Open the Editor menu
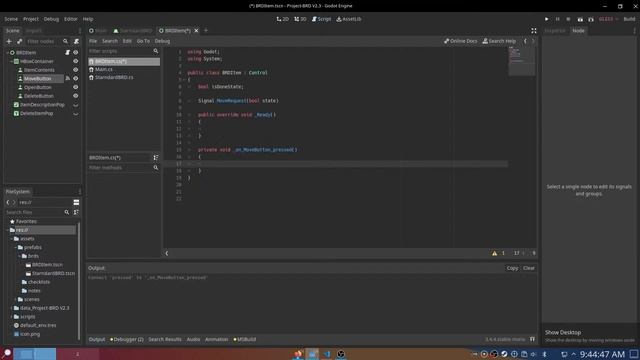 click(71, 19)
